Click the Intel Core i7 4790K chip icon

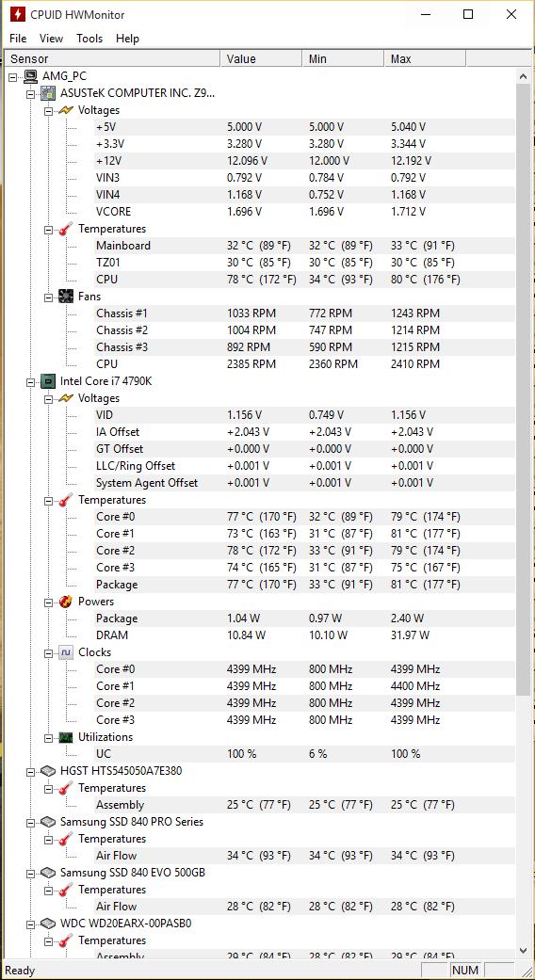[x=47, y=380]
